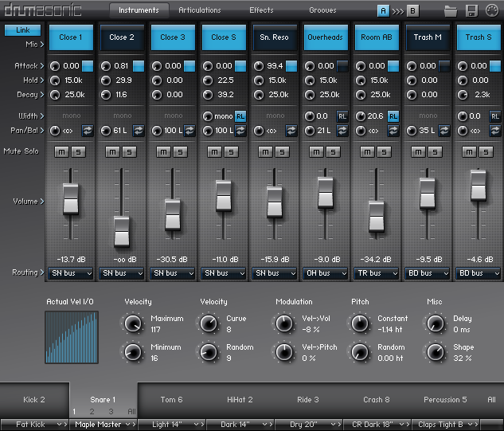Click the Close 2 pan swap icon
The height and width of the screenshot is (431, 504).
coord(139,131)
